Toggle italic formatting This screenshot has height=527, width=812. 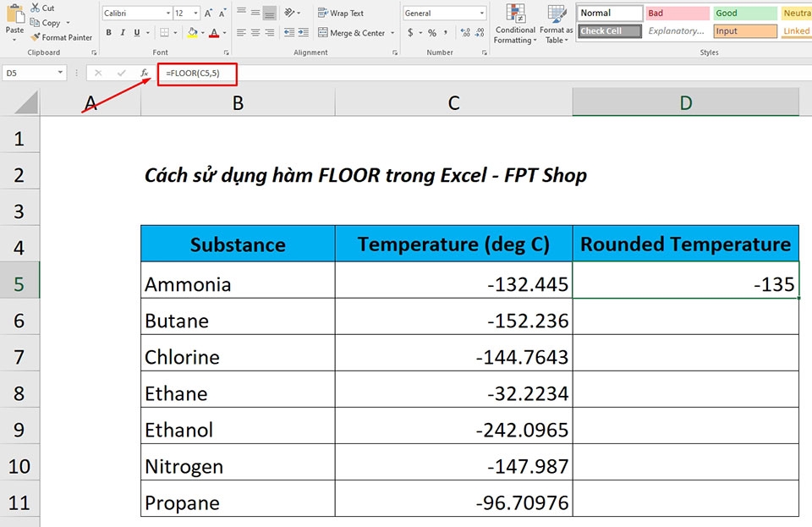pyautogui.click(x=122, y=31)
